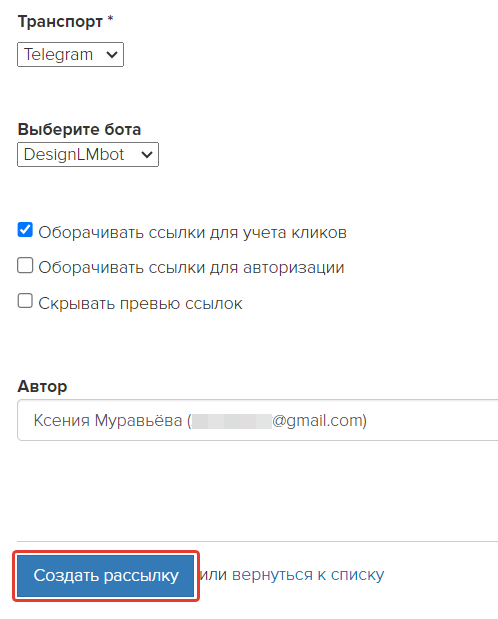Open the DesignLMbot bot selector

(x=88, y=154)
